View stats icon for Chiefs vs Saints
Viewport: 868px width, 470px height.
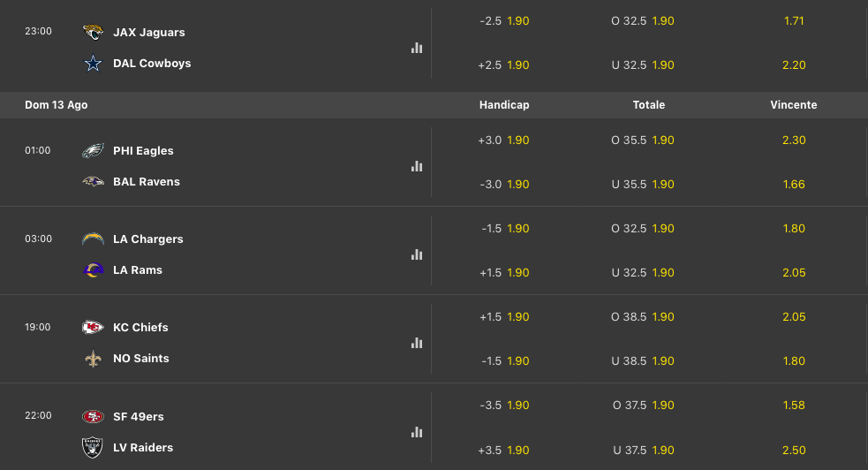[x=417, y=343]
